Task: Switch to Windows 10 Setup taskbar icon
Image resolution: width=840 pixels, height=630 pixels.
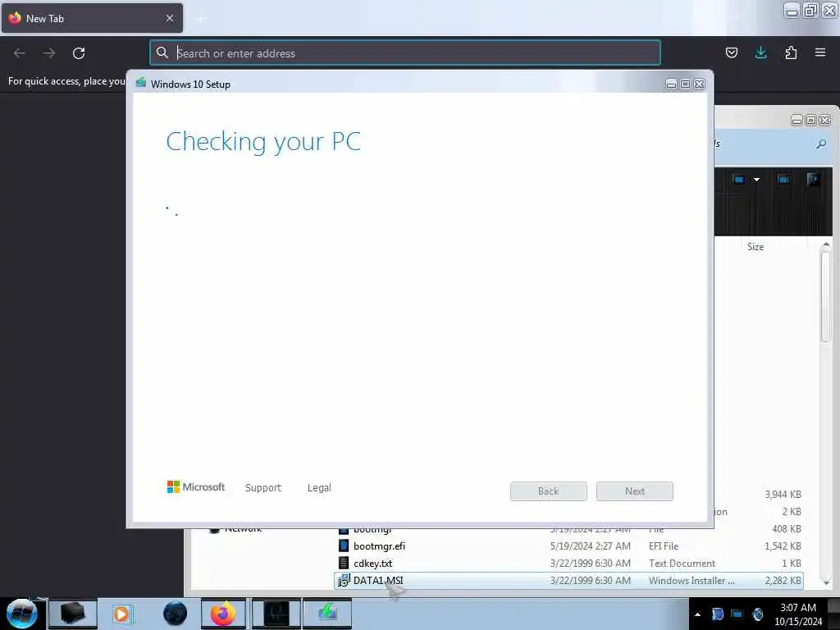Action: click(x=327, y=614)
